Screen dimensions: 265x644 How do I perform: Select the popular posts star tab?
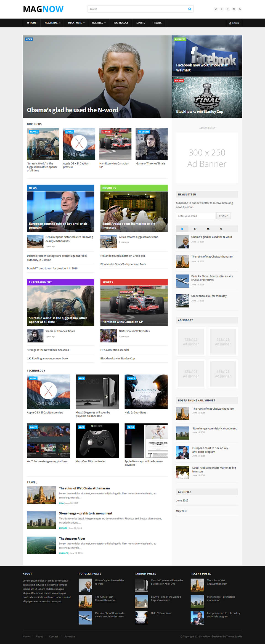pos(182,229)
